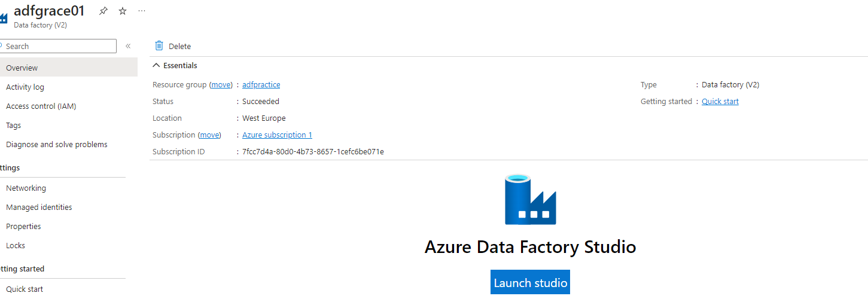Click the Delete trash icon

(x=159, y=46)
